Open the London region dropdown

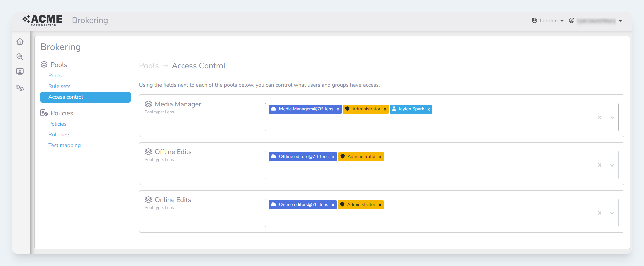pos(548,21)
